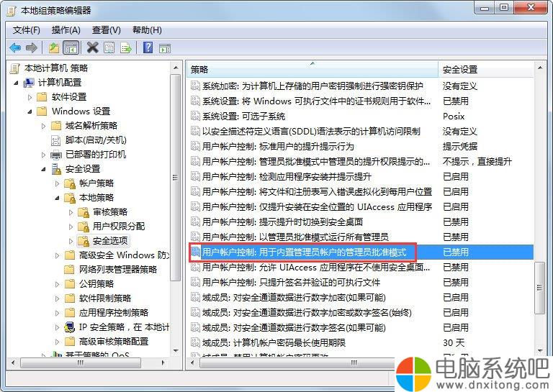553x392 pixels.
Task: Sort by the 安全设置 column header
Action: click(486, 69)
